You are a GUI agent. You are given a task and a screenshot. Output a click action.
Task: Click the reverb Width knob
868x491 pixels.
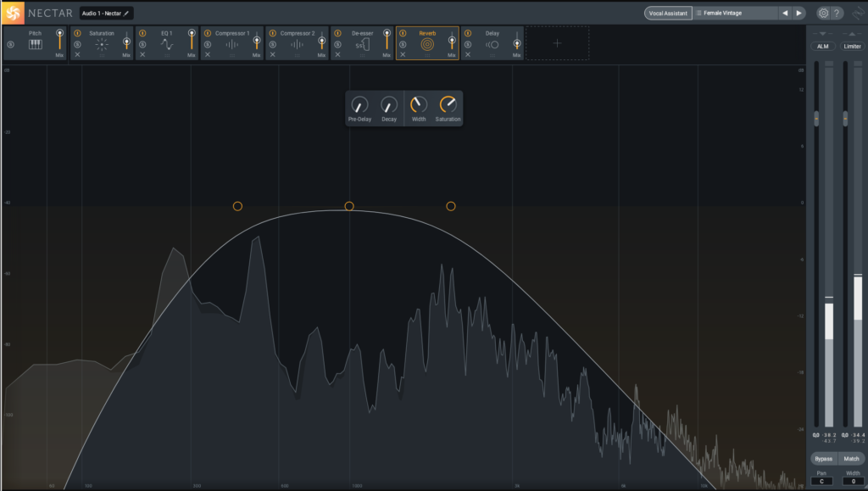[x=419, y=104]
